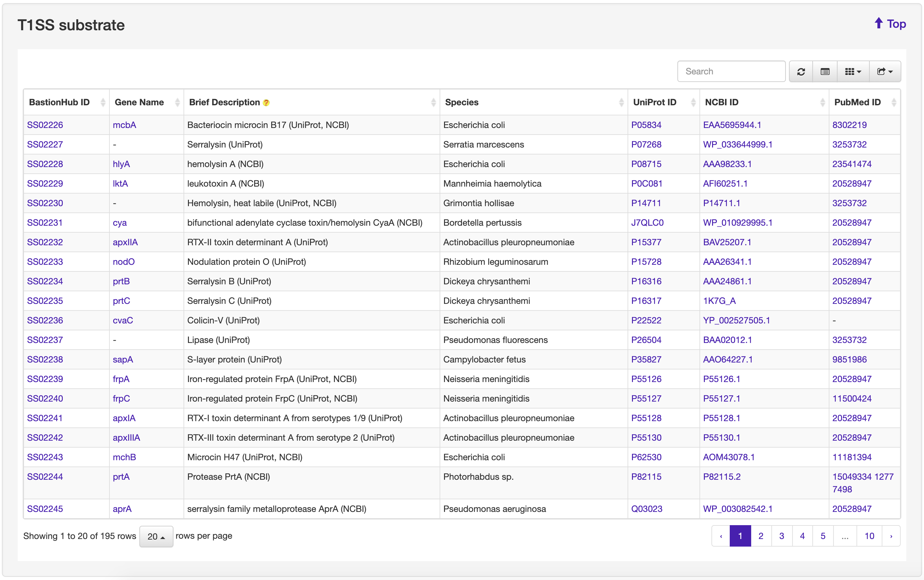Click the Brief Description help icon

(x=266, y=103)
